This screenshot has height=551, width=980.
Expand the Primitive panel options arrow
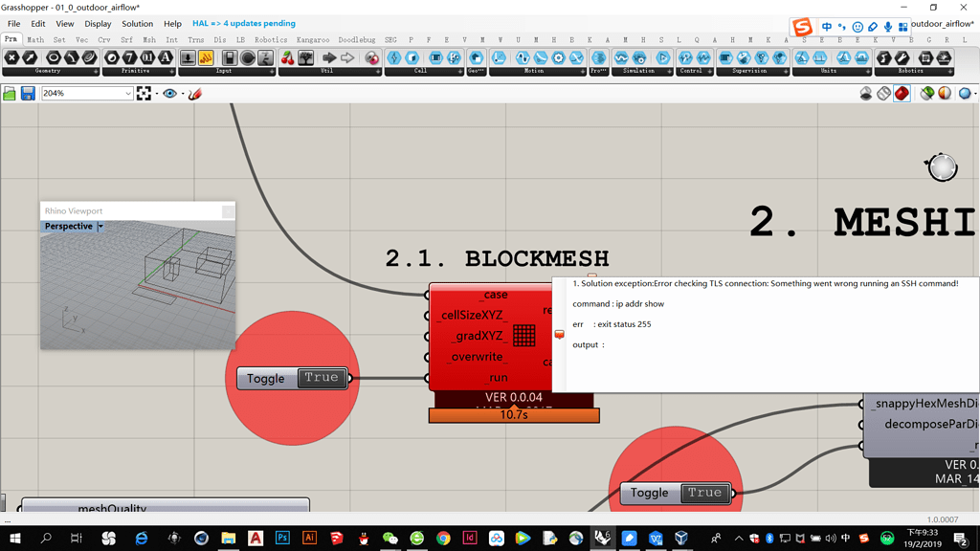pos(172,70)
